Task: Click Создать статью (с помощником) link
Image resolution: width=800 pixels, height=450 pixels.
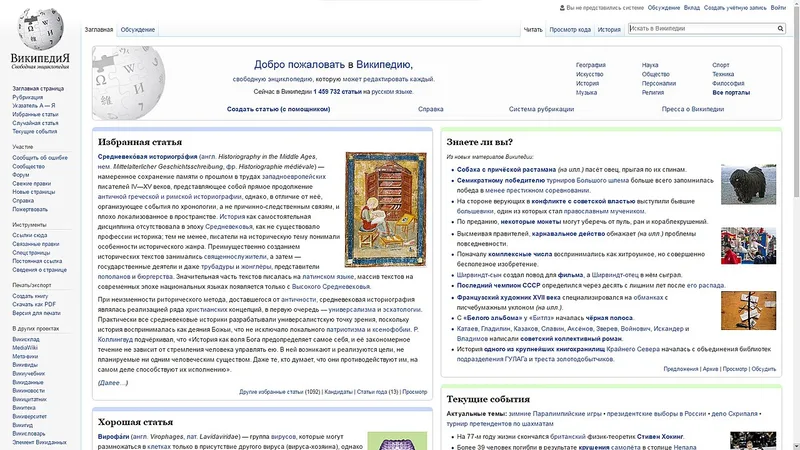Action: (279, 109)
